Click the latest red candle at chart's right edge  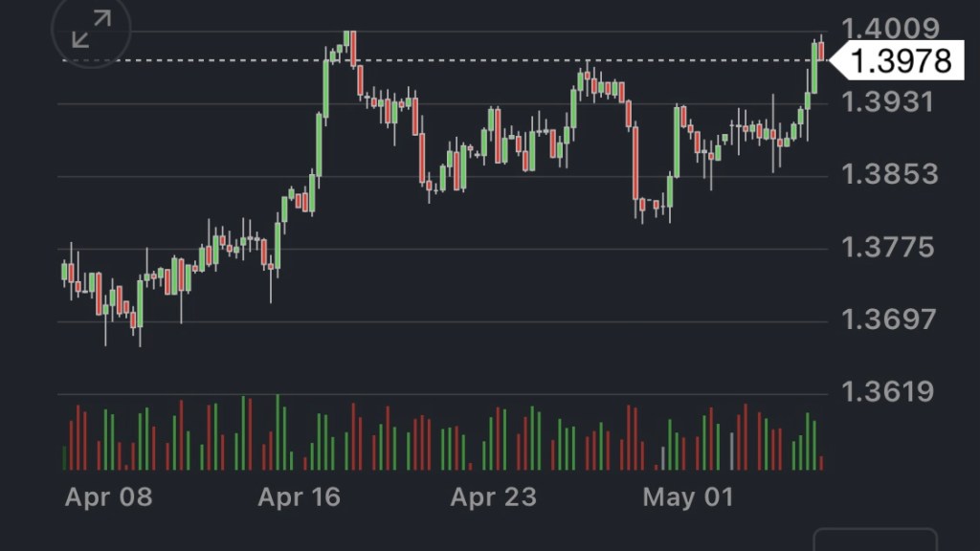[821, 51]
